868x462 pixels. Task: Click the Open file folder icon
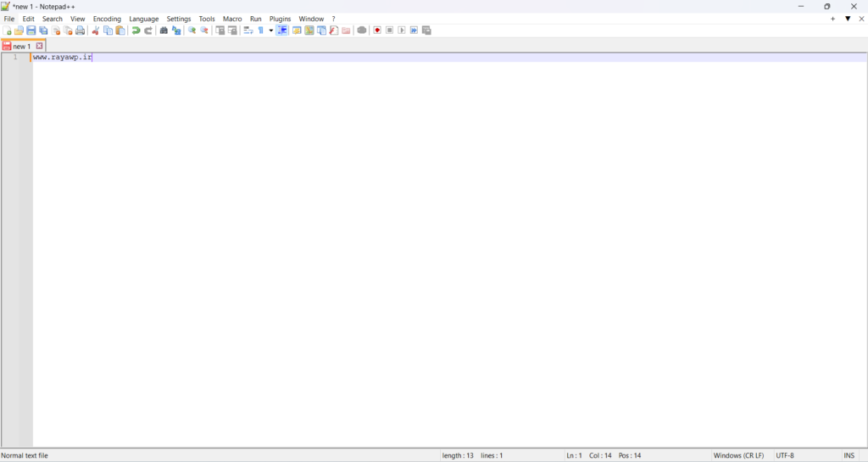(19, 31)
